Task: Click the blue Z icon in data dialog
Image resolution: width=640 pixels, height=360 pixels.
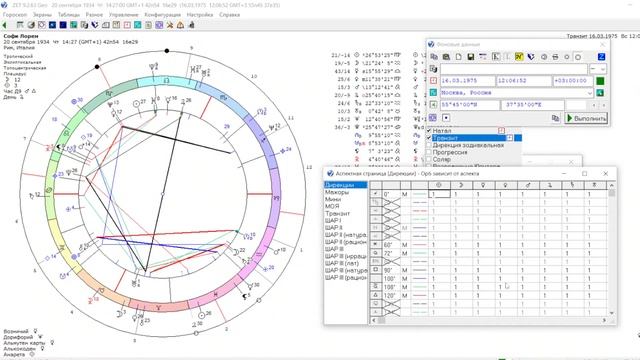Action: click(601, 57)
